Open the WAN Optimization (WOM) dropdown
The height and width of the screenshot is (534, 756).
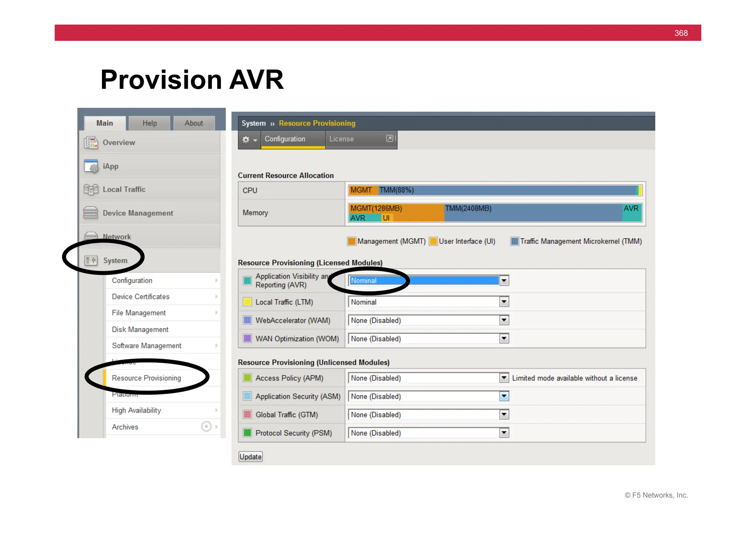(x=429, y=338)
